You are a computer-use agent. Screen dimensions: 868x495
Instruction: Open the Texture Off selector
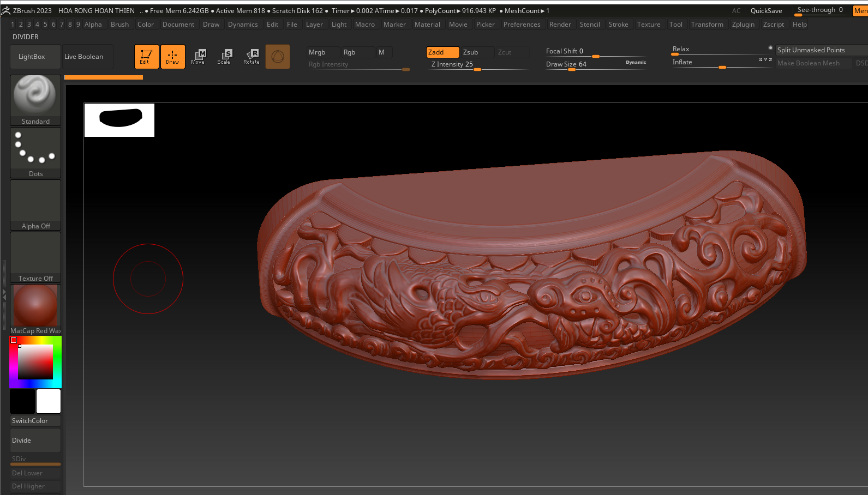(x=35, y=256)
